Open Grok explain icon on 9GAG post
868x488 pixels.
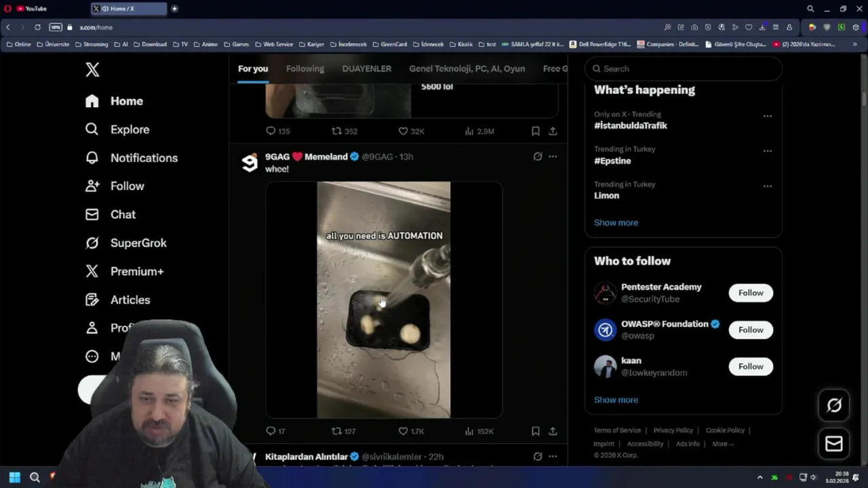(538, 157)
